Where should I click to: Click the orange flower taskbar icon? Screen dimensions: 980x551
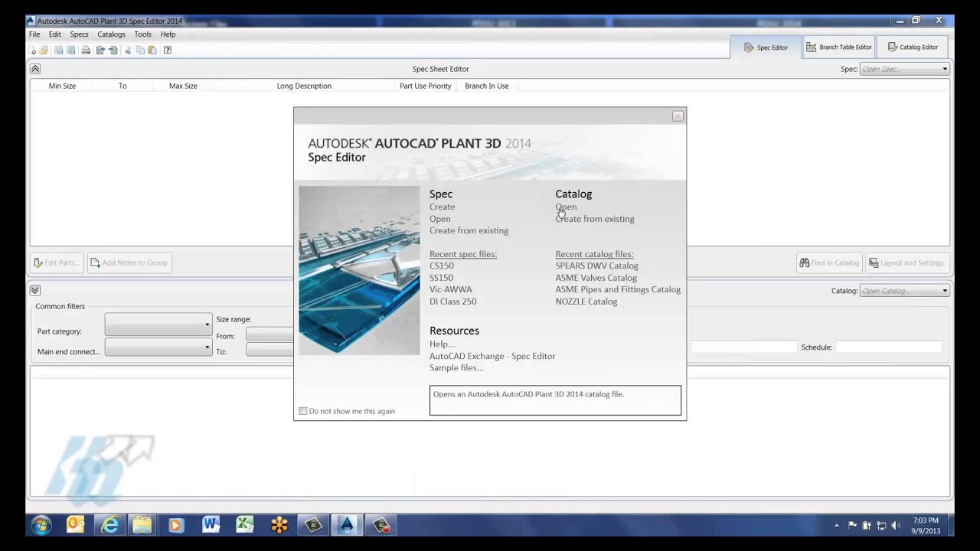279,525
